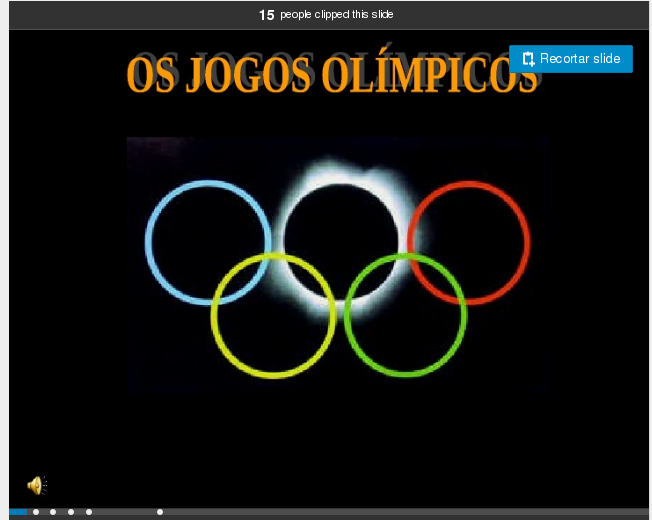Click the fourth white progress bar marker
652x520 pixels.
pos(89,512)
